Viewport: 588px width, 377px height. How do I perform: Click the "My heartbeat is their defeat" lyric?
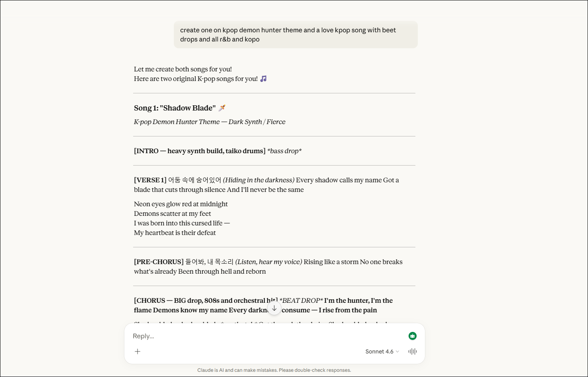point(175,233)
